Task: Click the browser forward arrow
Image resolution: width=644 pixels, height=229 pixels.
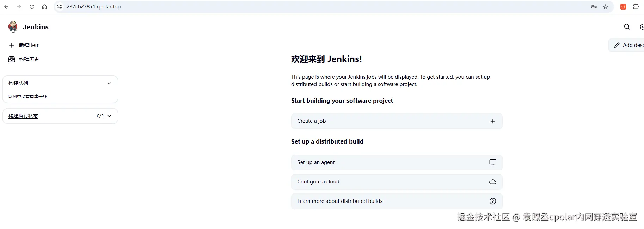Action: (x=19, y=7)
